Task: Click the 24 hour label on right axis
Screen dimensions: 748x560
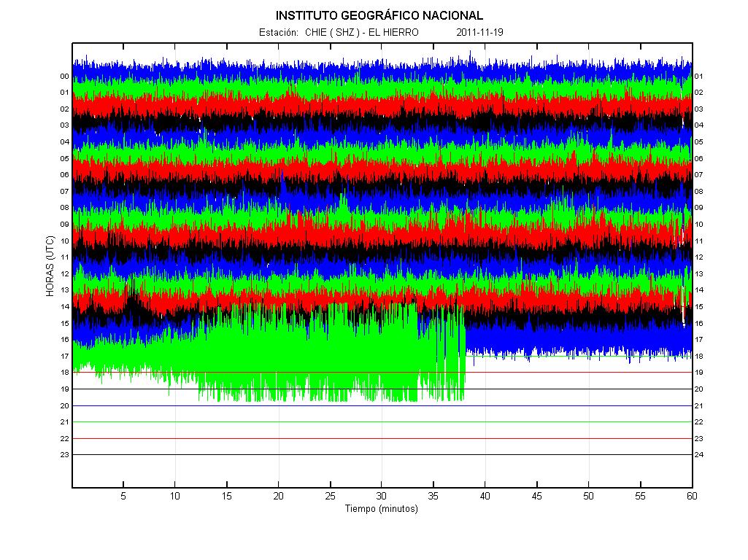Action: coord(699,455)
